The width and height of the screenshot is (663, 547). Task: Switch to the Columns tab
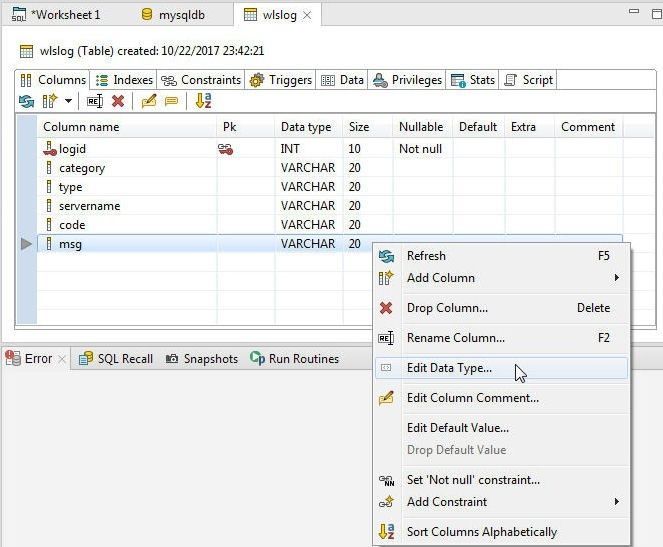[53, 80]
